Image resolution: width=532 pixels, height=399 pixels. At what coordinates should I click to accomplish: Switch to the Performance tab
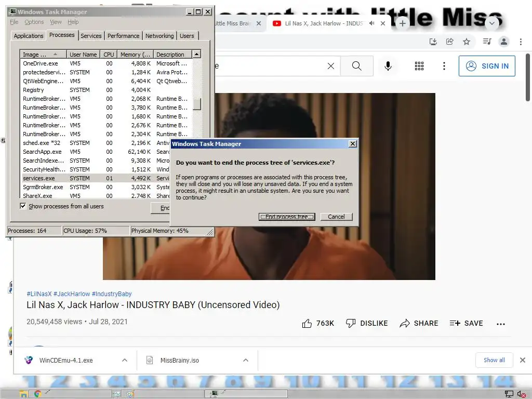pyautogui.click(x=124, y=36)
